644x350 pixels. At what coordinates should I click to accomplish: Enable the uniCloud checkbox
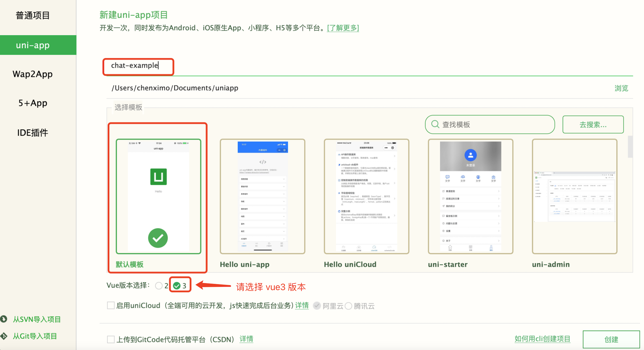(x=111, y=306)
